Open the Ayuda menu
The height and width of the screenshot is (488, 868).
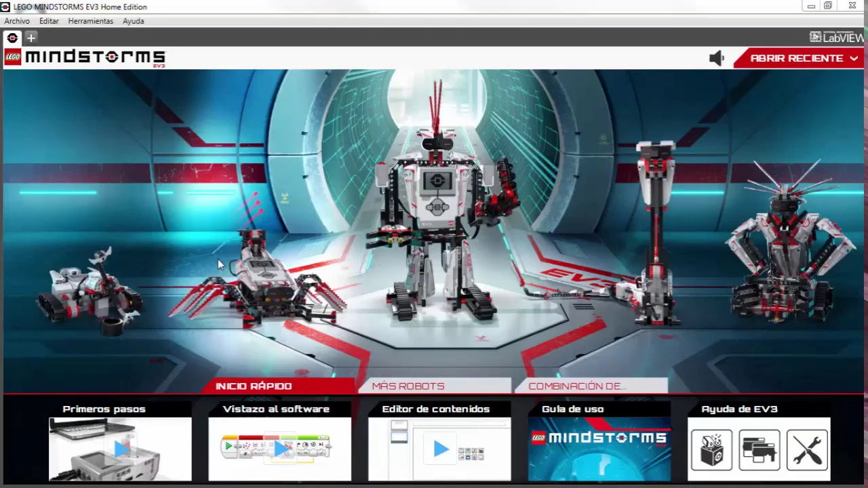click(x=133, y=21)
